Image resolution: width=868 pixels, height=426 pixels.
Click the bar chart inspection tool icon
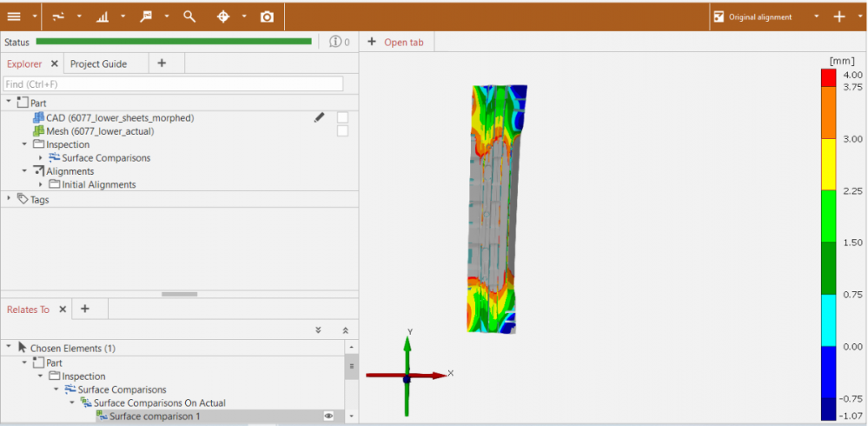pos(103,17)
